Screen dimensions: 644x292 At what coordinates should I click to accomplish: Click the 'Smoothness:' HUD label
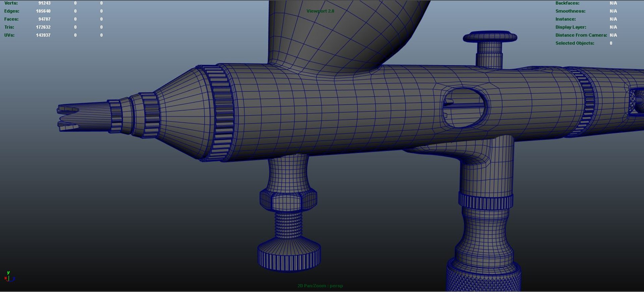point(570,11)
